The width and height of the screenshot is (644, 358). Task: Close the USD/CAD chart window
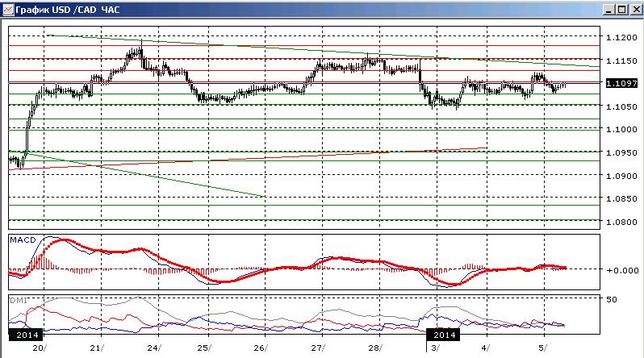coord(637,10)
